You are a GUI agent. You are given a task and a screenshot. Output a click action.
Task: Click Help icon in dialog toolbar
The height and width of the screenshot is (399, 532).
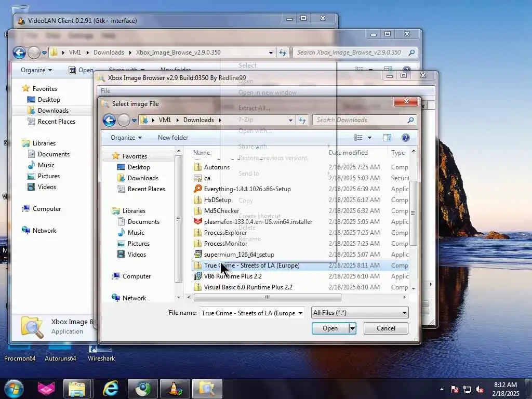(405, 137)
